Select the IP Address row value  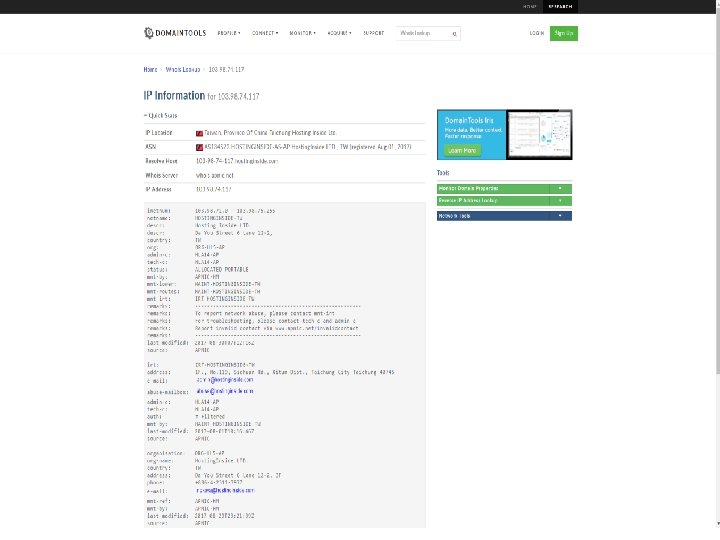[214, 189]
